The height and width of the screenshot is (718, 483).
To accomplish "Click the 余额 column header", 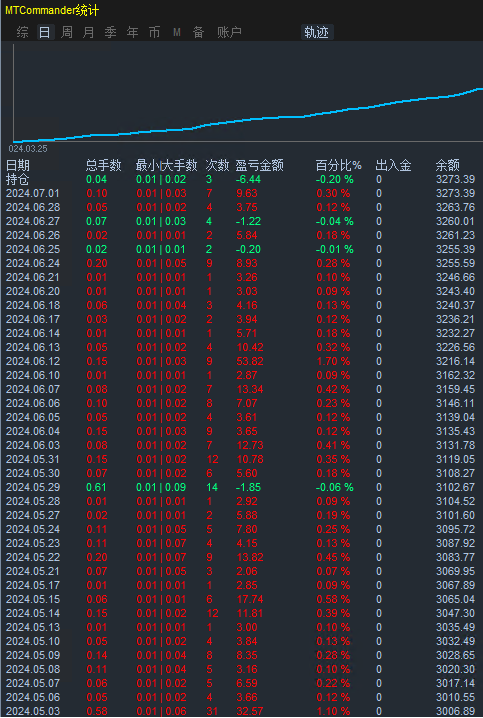I will tap(447, 165).
